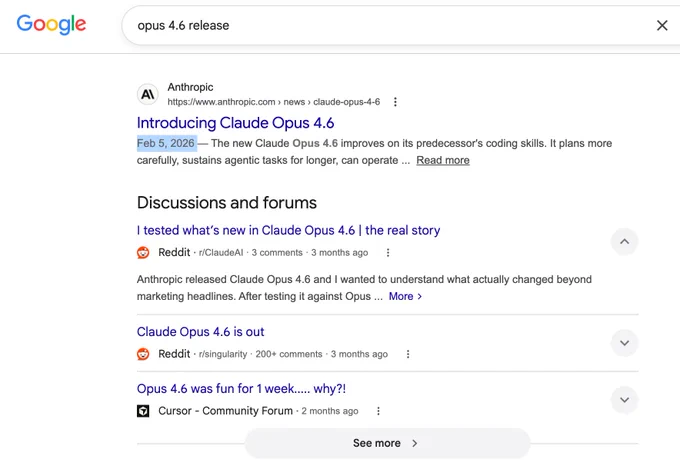This screenshot has width=680, height=476.
Task: Click the Anthropic site favicon
Action: click(x=147, y=94)
